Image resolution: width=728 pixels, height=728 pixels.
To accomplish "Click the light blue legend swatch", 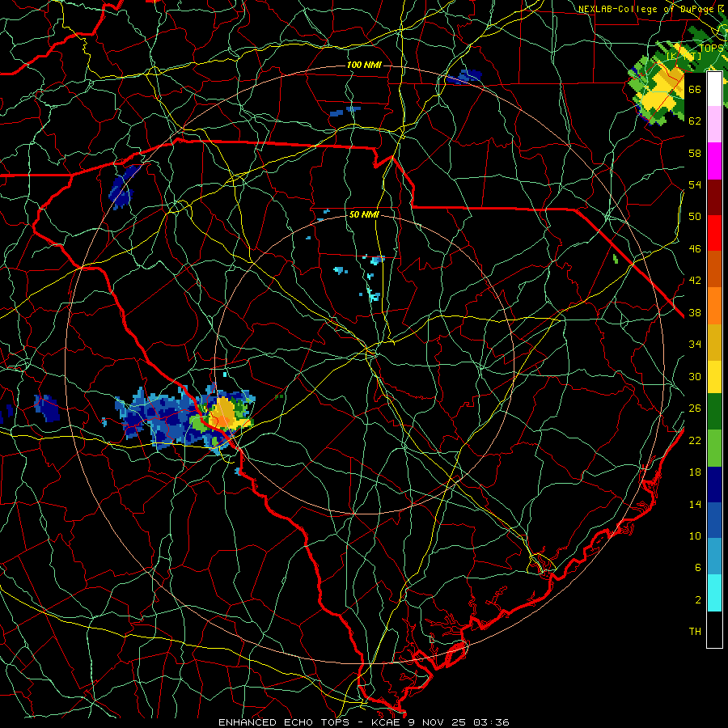I will [x=714, y=557].
